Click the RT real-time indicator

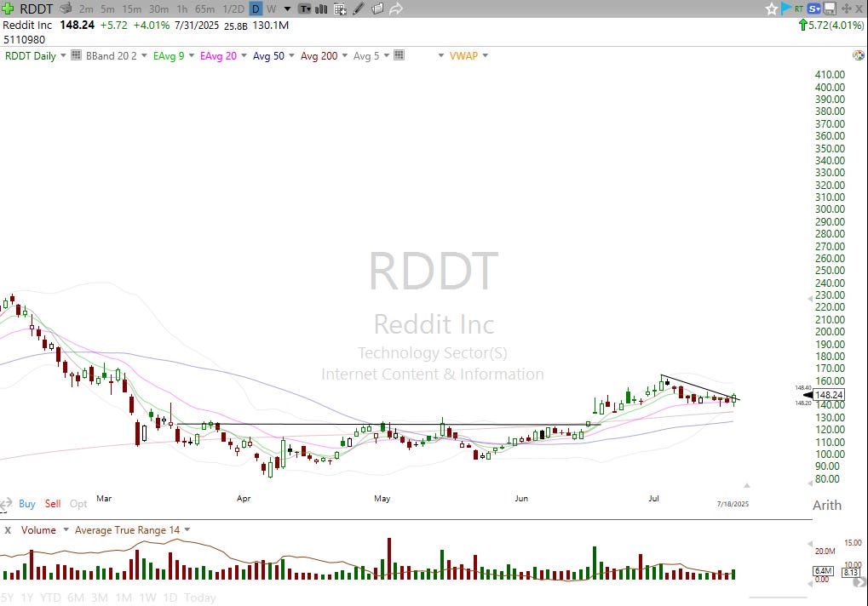coord(799,9)
